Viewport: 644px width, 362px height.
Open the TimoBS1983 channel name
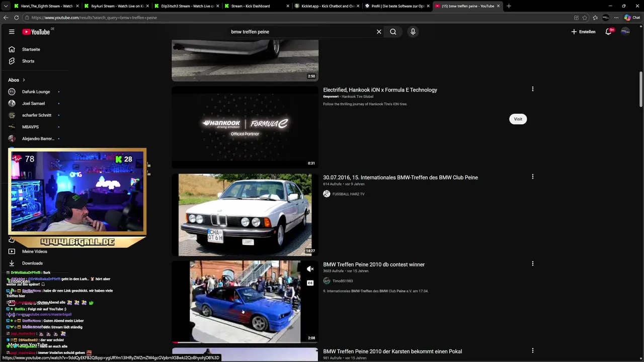pyautogui.click(x=343, y=281)
